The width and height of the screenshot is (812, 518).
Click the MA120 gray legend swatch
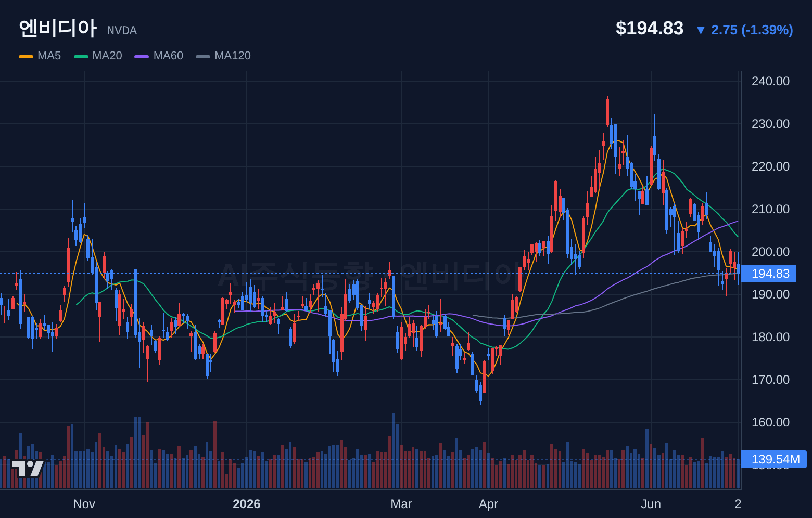tap(203, 56)
